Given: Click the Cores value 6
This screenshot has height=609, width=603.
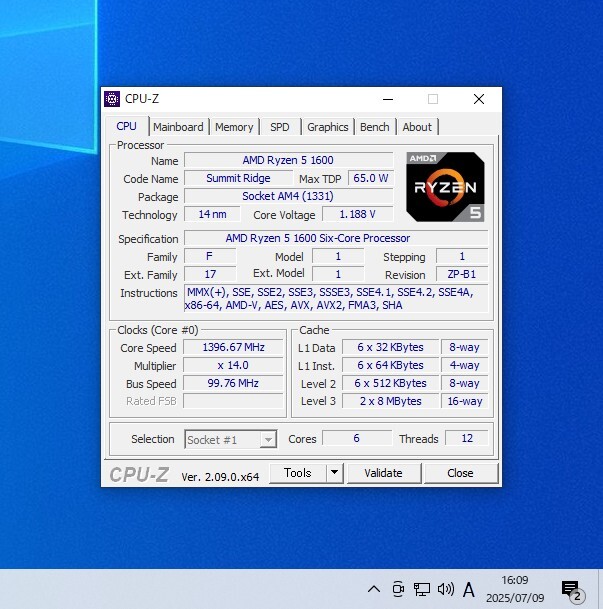Looking at the screenshot, I should 357,438.
